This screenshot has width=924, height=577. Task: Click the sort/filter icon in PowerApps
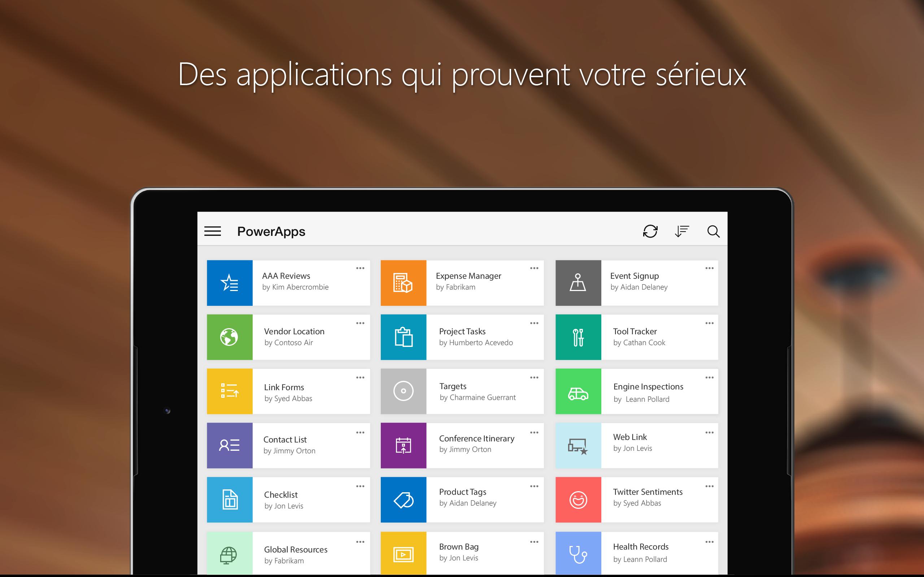pos(682,231)
